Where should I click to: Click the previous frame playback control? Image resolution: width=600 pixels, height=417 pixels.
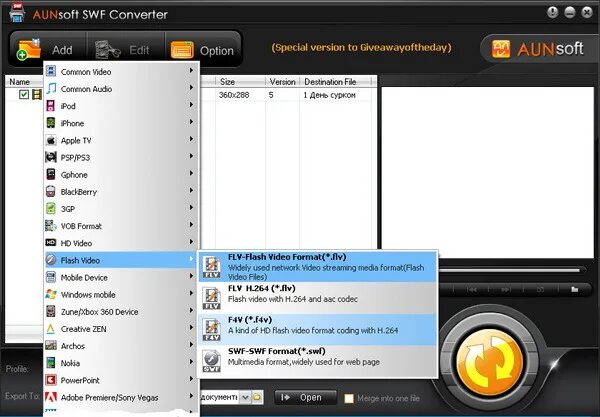tap(472, 290)
